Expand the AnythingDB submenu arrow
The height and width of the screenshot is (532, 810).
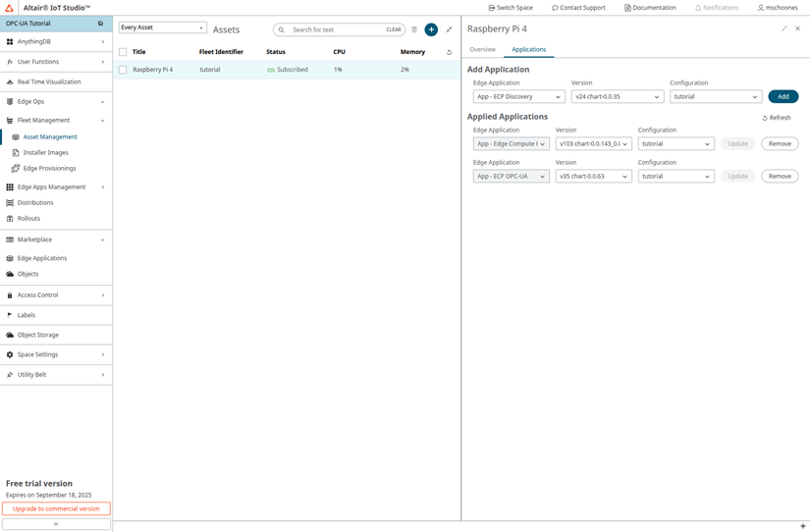(103, 42)
